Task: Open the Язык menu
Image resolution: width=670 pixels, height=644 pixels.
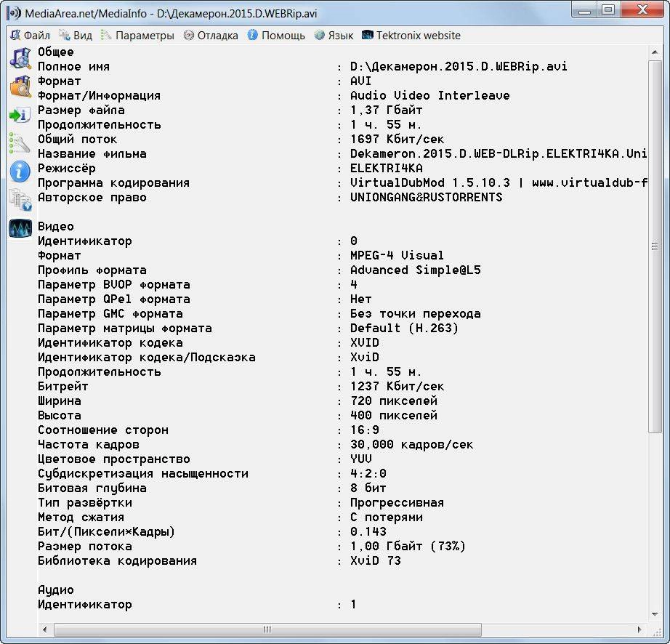Action: (334, 36)
